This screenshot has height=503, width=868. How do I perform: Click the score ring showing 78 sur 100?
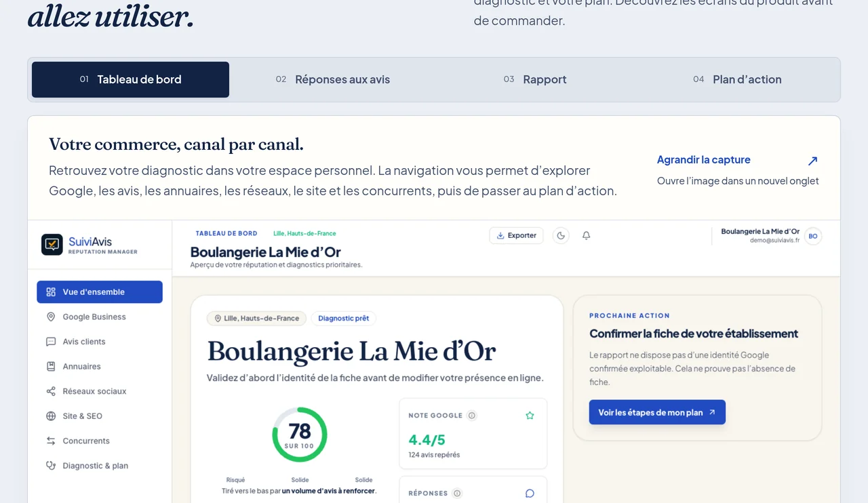coord(300,435)
